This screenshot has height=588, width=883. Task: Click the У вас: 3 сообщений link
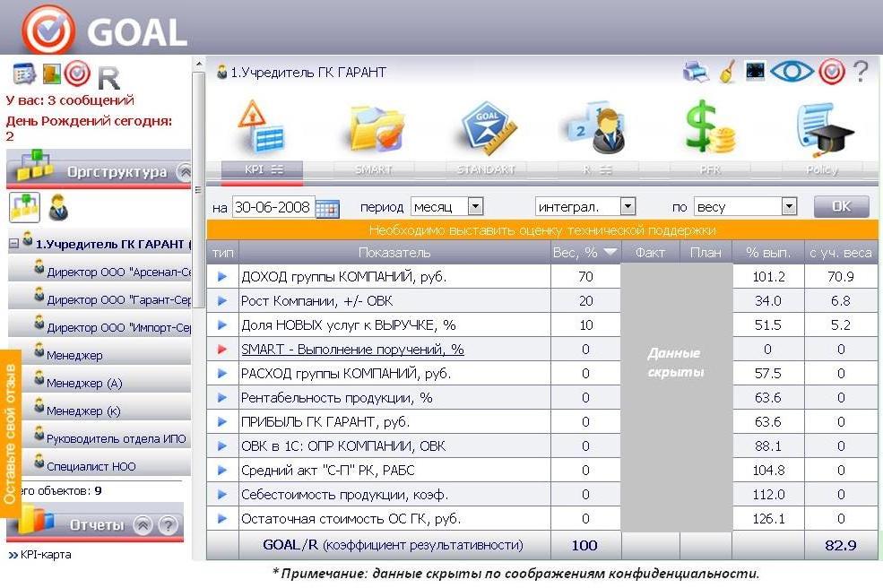pos(70,100)
